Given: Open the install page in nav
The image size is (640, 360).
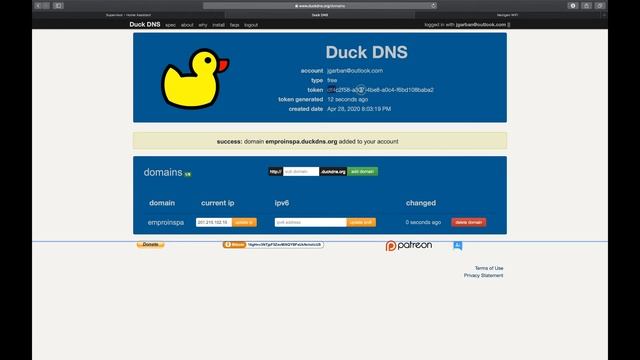Looking at the screenshot, I should (218, 25).
